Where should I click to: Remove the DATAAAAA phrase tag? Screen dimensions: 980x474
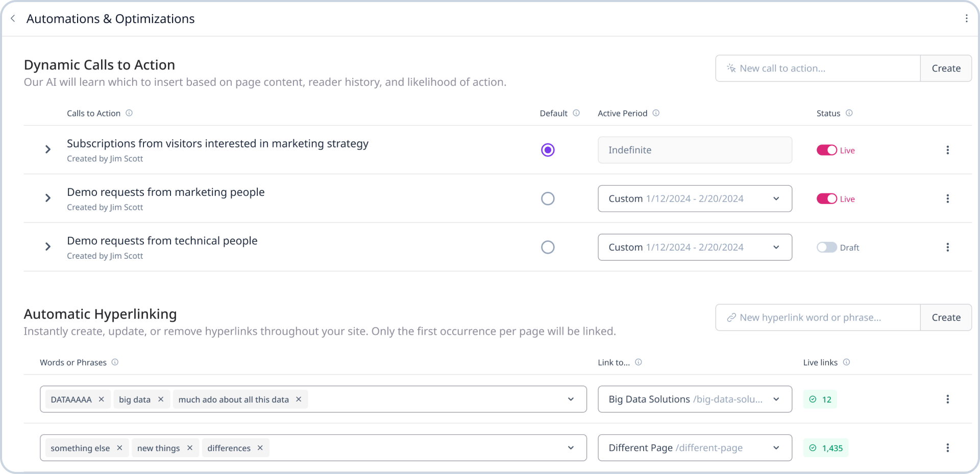[102, 400]
